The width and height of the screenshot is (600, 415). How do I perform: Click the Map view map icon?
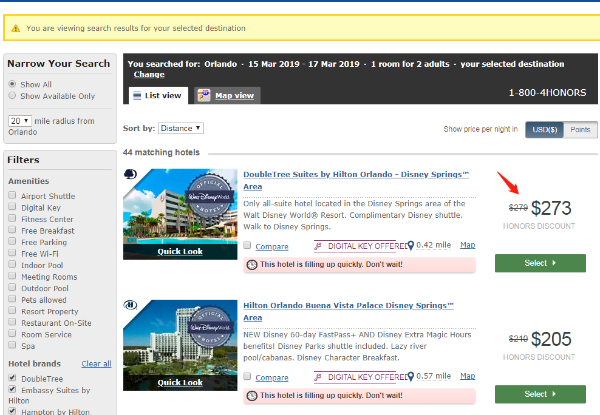pos(204,95)
